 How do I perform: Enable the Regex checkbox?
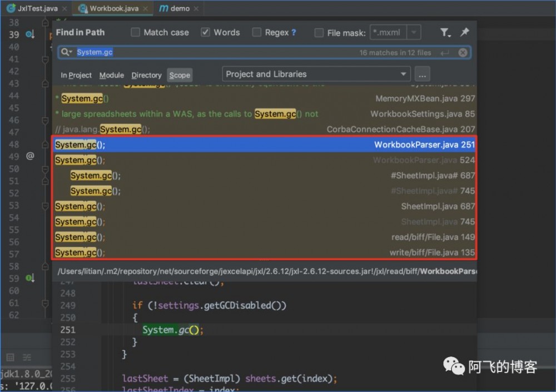pyautogui.click(x=257, y=33)
